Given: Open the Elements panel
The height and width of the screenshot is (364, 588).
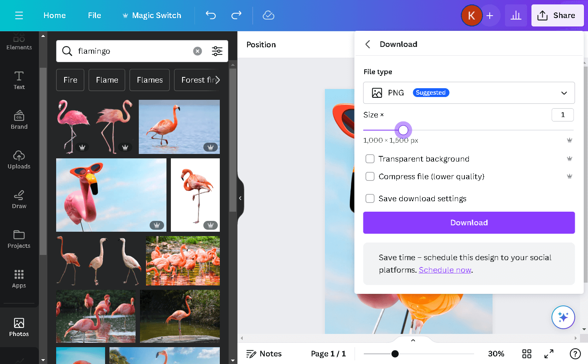Looking at the screenshot, I should click(x=19, y=41).
